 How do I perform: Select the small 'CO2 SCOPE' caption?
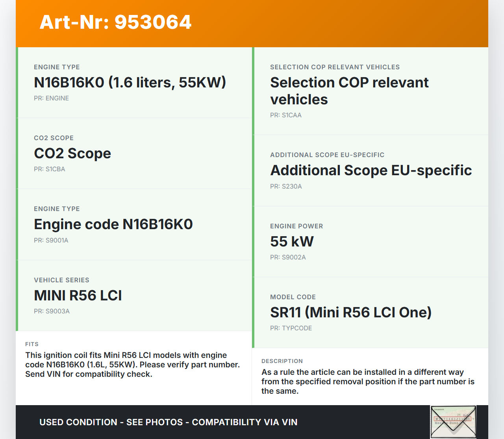tap(54, 138)
